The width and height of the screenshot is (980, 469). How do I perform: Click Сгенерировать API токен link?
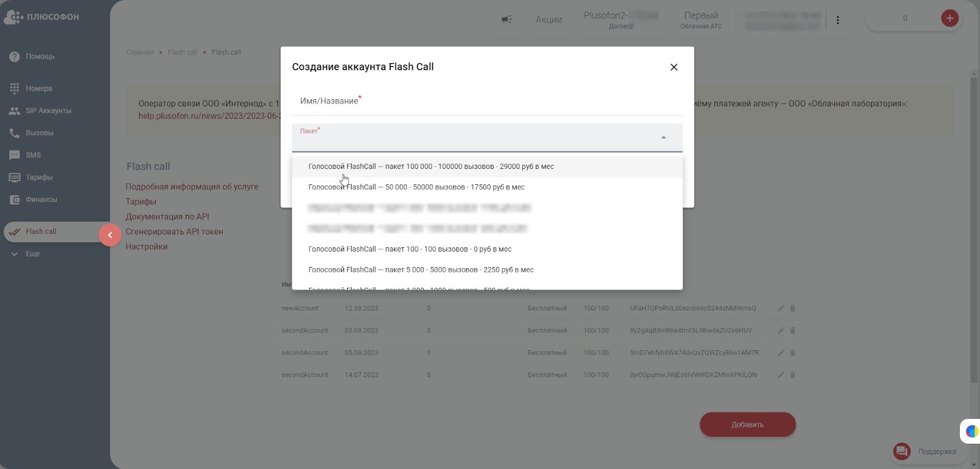tap(174, 231)
